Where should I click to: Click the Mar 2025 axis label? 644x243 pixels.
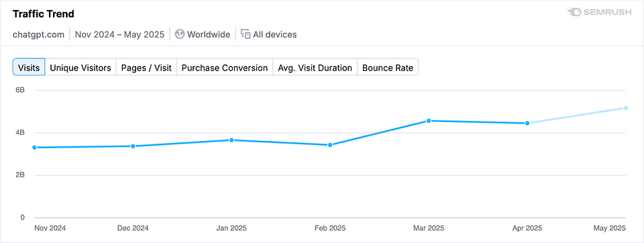pyautogui.click(x=429, y=228)
